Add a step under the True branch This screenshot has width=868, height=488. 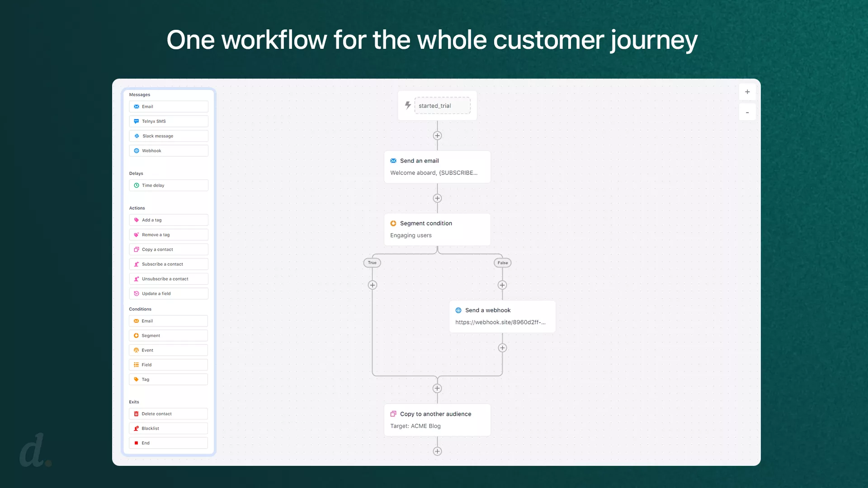click(x=373, y=285)
